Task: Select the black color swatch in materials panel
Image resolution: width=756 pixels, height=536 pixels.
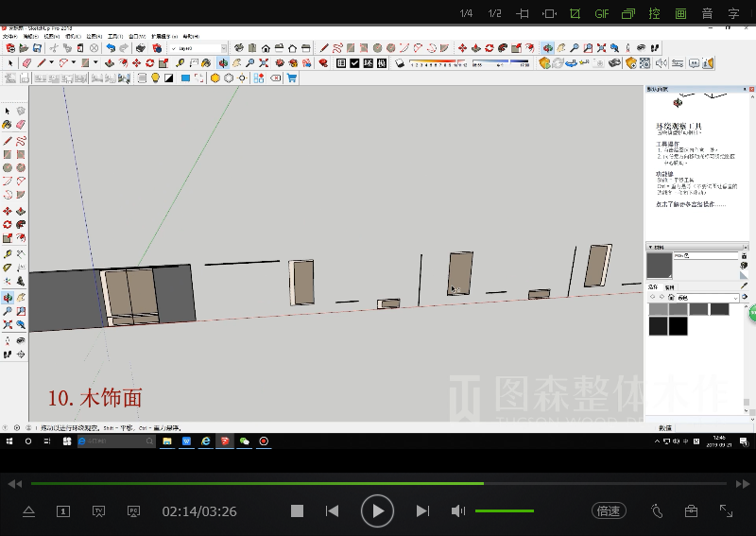Action: tap(678, 326)
